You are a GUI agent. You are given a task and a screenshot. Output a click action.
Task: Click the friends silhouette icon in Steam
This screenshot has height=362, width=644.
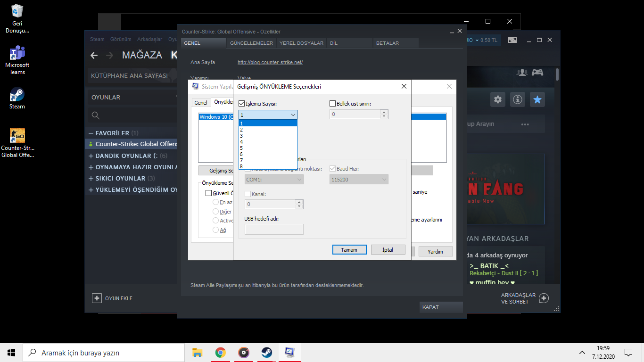pyautogui.click(x=522, y=73)
